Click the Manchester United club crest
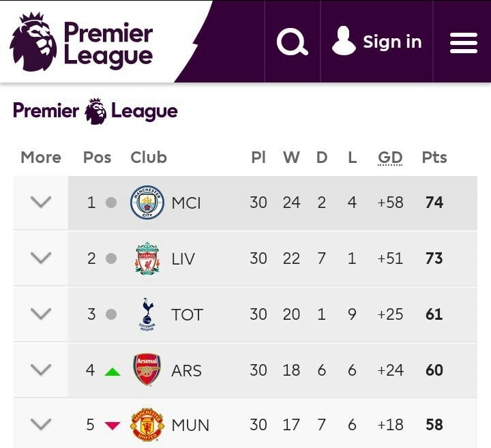Viewport: 491px width, 448px height. pyautogui.click(x=147, y=425)
